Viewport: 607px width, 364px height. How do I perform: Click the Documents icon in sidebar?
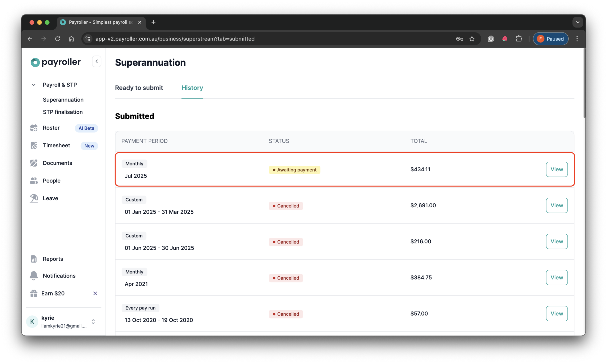pyautogui.click(x=34, y=163)
